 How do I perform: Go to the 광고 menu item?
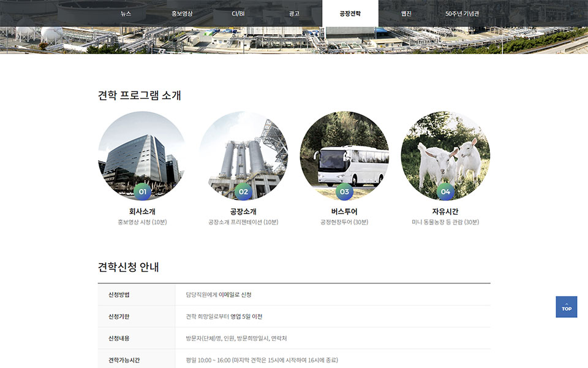click(x=294, y=13)
